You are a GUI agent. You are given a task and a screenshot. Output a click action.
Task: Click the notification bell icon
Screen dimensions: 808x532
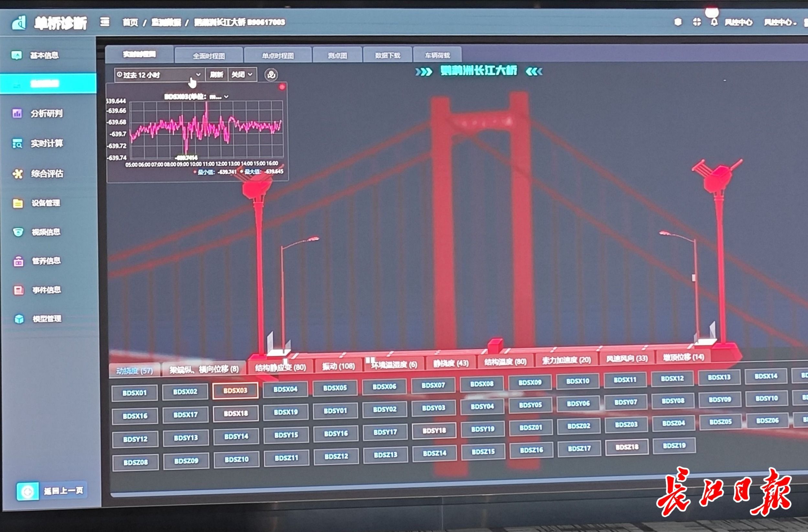714,23
